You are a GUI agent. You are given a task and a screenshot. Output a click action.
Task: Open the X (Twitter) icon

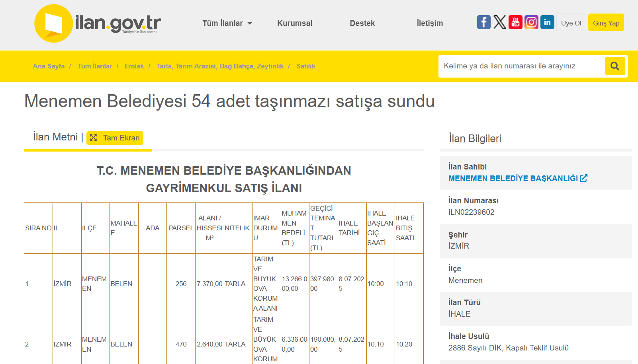click(499, 22)
